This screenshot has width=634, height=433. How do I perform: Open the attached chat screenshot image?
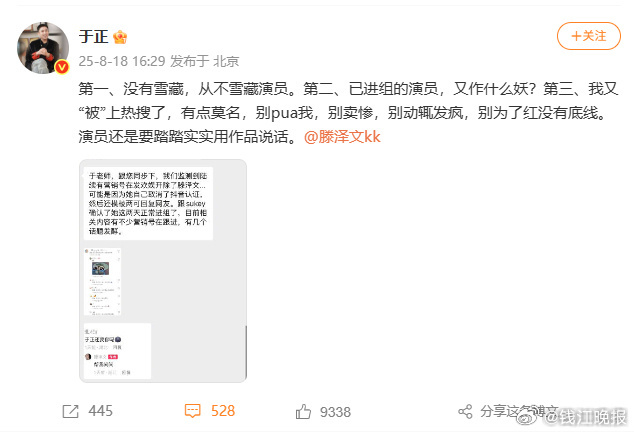click(x=163, y=271)
